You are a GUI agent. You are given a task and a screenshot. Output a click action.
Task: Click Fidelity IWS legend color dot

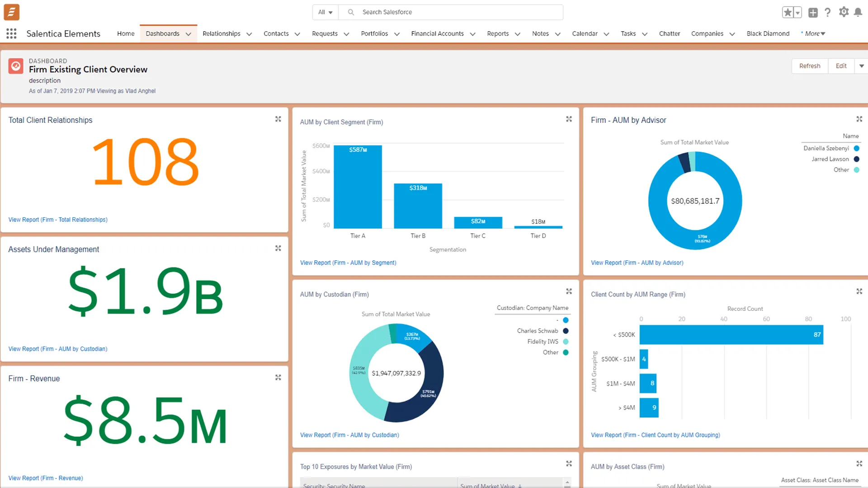click(566, 342)
